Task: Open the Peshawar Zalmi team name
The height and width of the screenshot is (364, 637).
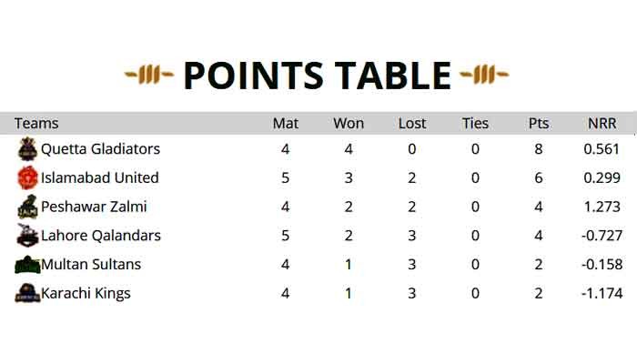Action: click(x=94, y=207)
